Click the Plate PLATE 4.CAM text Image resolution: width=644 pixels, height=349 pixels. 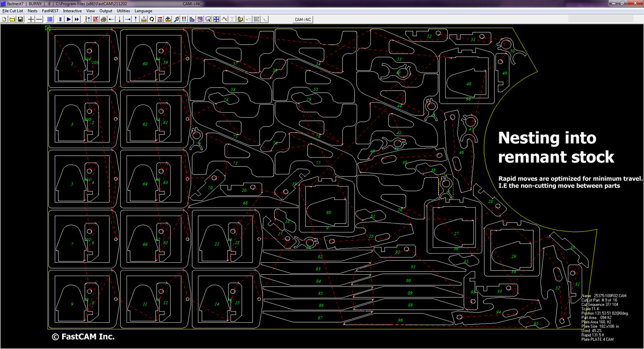coord(597,339)
